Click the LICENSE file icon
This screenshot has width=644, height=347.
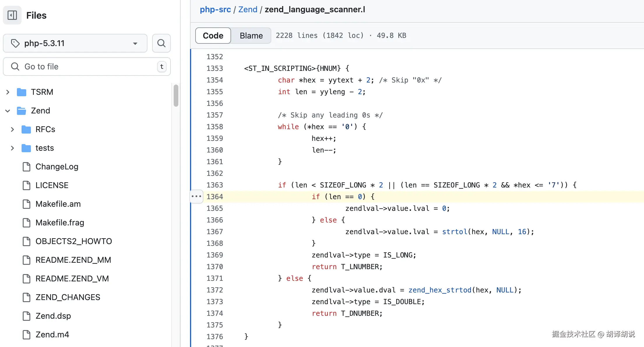coord(27,185)
